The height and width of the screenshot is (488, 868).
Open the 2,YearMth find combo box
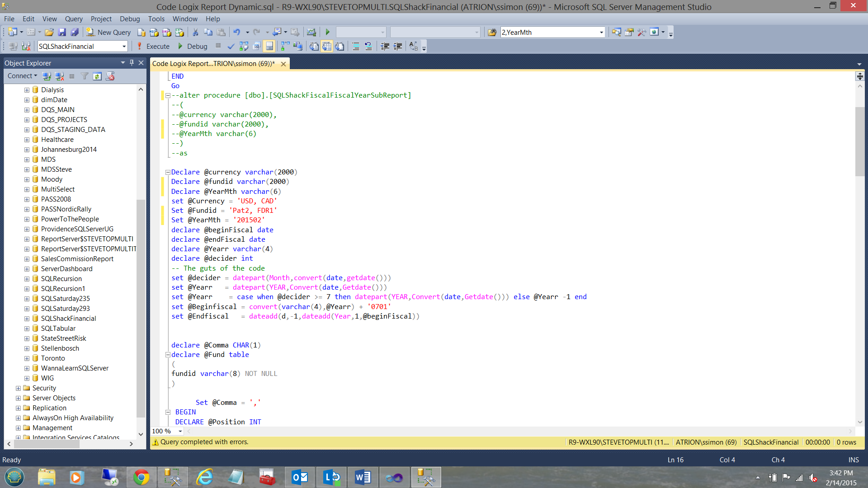(601, 32)
